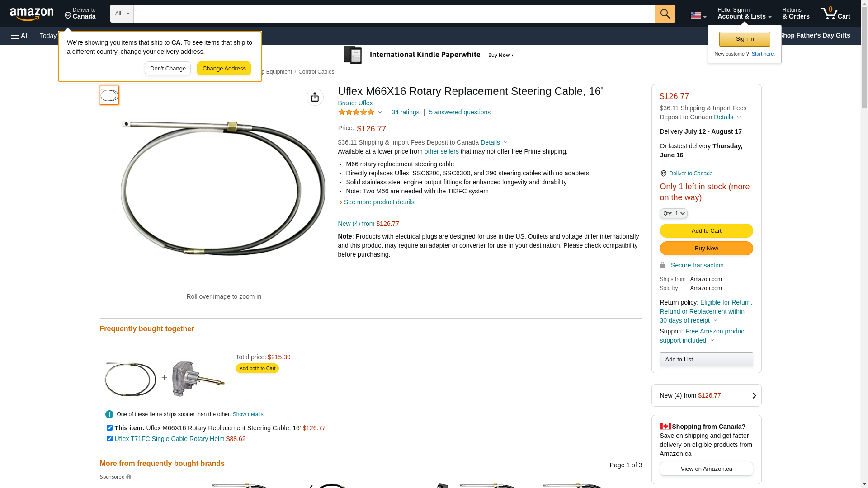The height and width of the screenshot is (488, 868).
Task: Click the Deliver to Canada location icon
Action: 663,174
